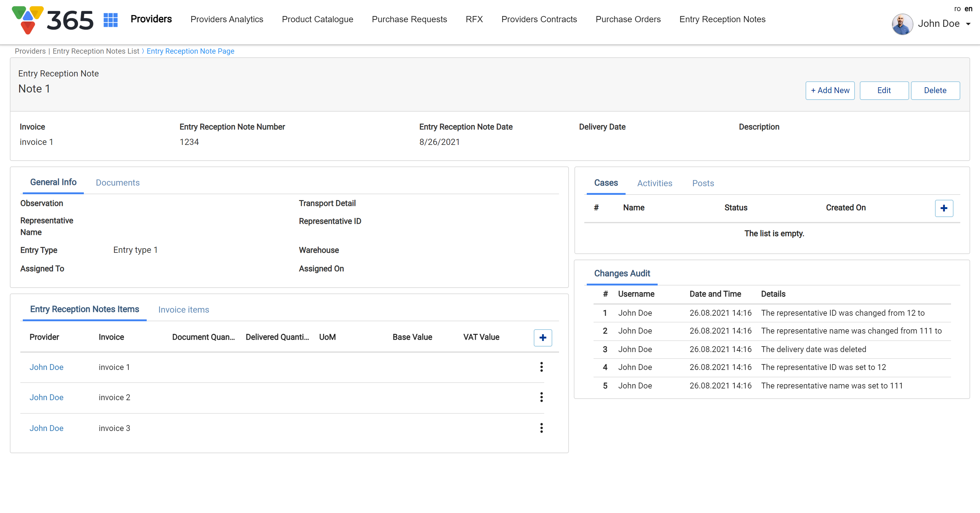
Task: Open three-dot menu for invoice 1 row
Action: click(541, 367)
